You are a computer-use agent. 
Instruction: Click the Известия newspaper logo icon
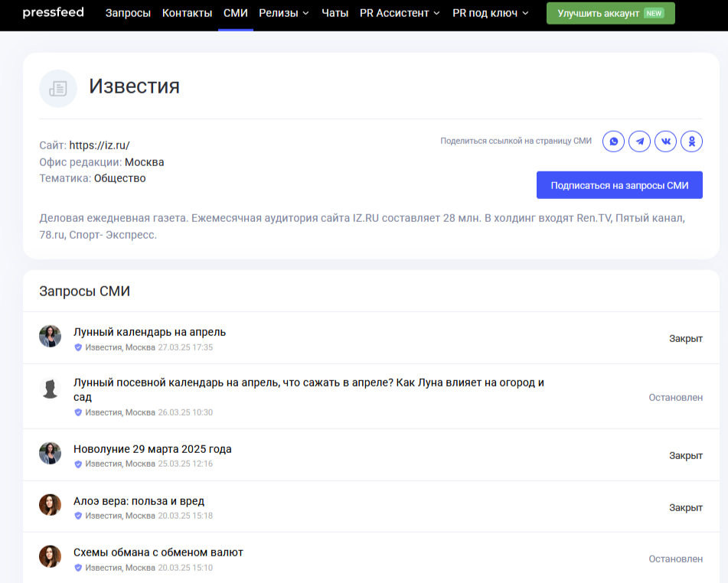[58, 88]
